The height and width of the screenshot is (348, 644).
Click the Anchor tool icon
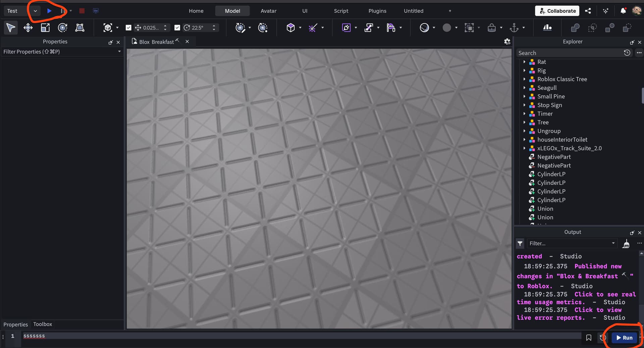tap(514, 28)
